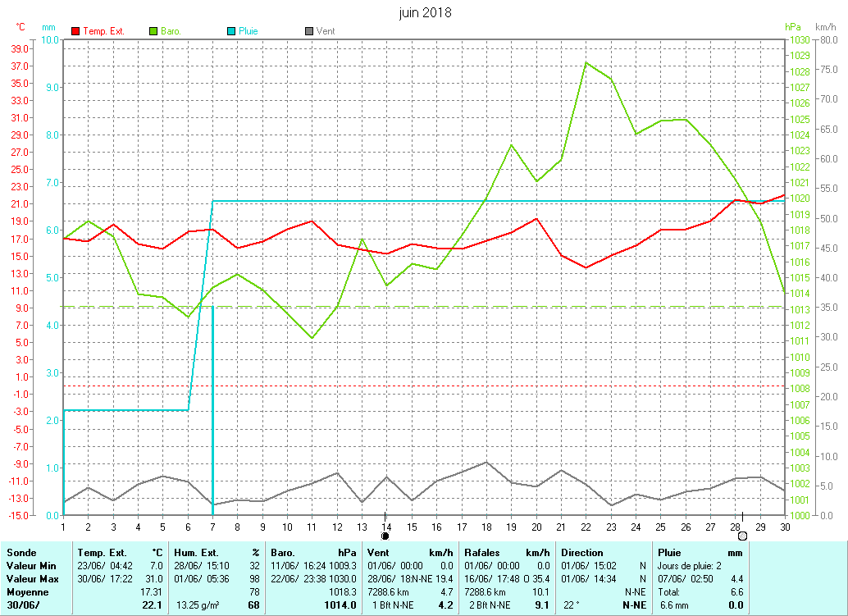
Task: Click the cyan Pluie legend swatch
Action: click(x=231, y=31)
